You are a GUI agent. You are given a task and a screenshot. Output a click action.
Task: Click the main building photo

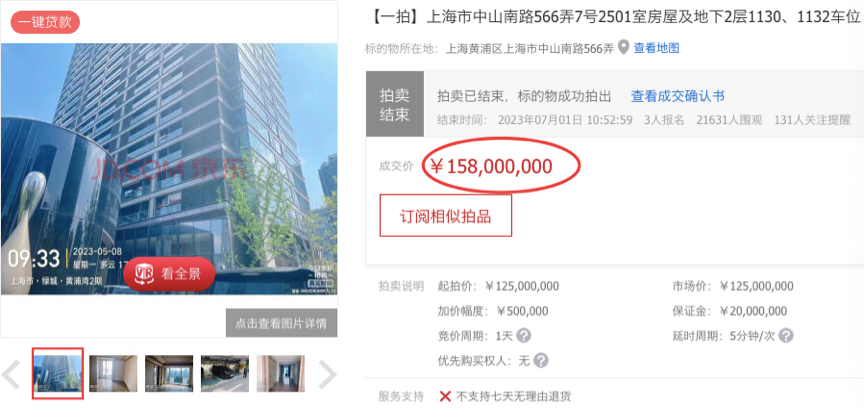pos(169,169)
